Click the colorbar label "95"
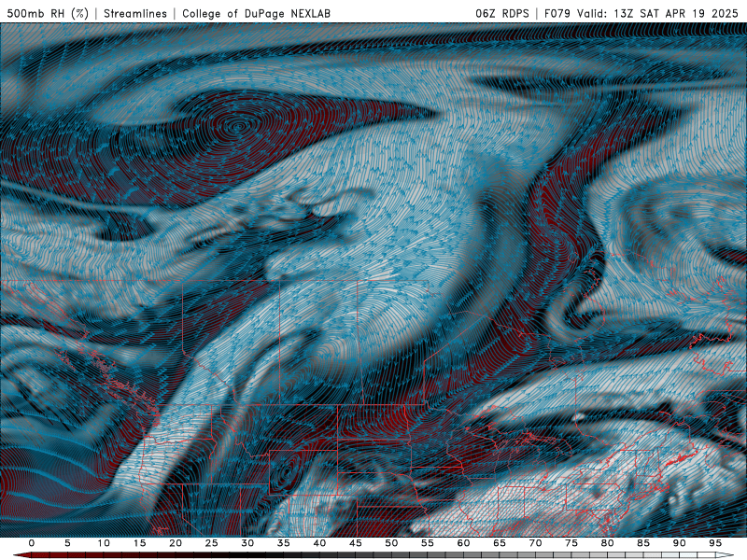This screenshot has height=560, width=747. pos(715,543)
